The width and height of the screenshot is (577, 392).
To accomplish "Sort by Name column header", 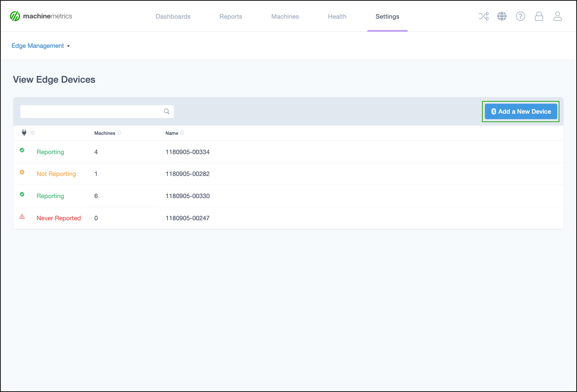I will pos(172,133).
